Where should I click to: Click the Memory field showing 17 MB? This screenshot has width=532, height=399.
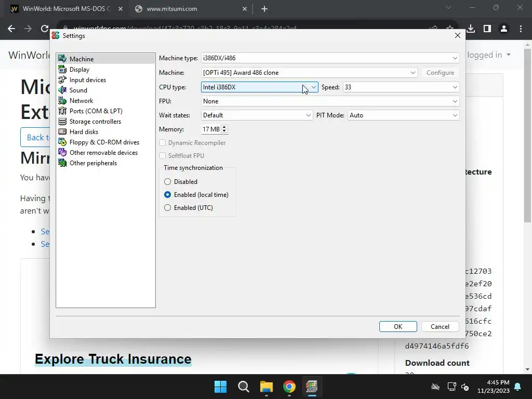pyautogui.click(x=211, y=129)
